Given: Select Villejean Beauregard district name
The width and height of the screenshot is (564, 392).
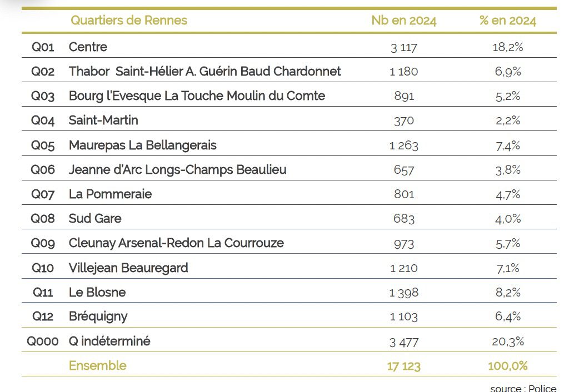Looking at the screenshot, I should pyautogui.click(x=128, y=268).
